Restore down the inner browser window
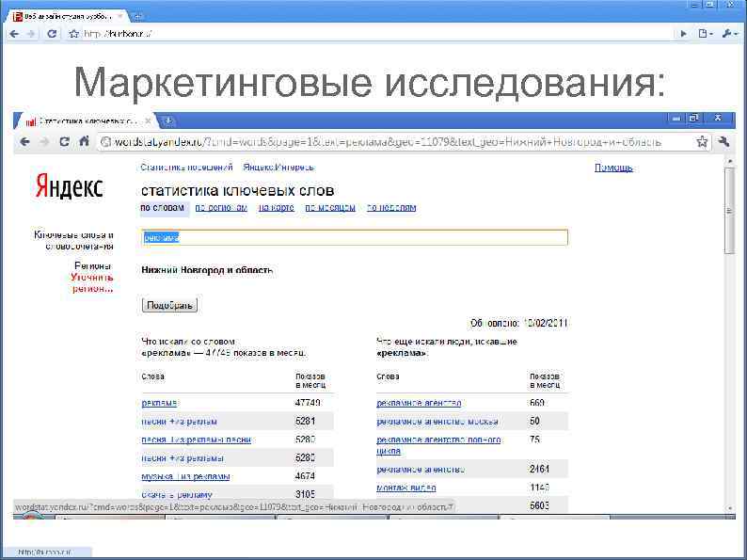Viewport: 747px width, 560px height. (x=694, y=118)
